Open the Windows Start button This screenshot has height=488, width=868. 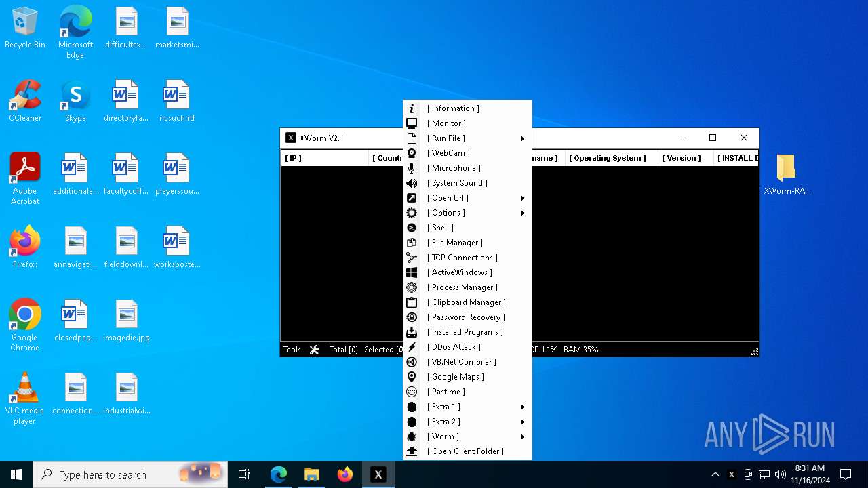pos(16,474)
